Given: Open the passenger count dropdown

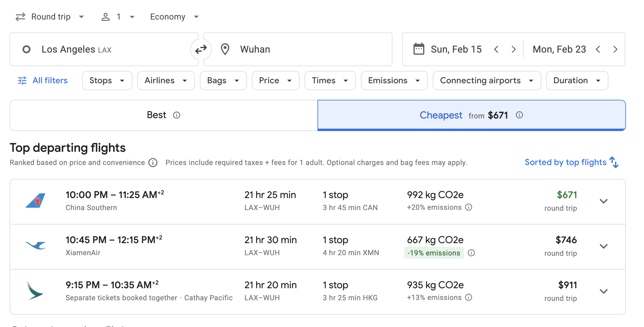Looking at the screenshot, I should 118,17.
